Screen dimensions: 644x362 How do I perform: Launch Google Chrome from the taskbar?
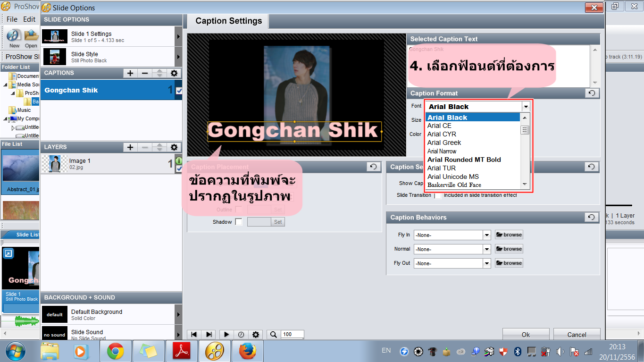point(116,352)
